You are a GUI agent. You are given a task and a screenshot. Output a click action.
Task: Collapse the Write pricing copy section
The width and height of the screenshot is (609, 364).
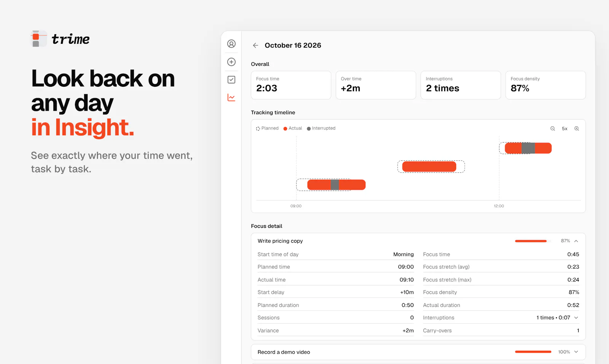point(576,241)
